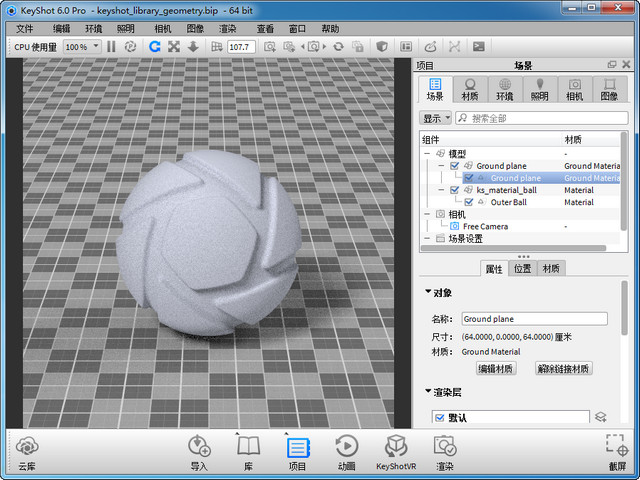The image size is (640, 480).
Task: Switch to the 材质 tab in project panel
Action: pos(469,90)
